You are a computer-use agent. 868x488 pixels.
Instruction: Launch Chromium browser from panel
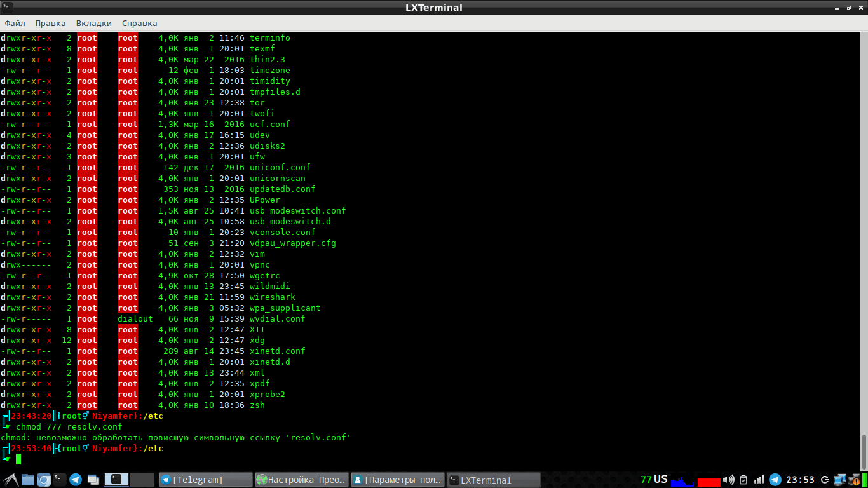pos(44,480)
